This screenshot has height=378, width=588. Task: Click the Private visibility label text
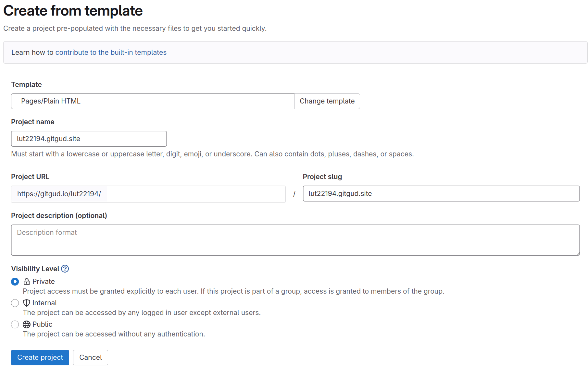[44, 282]
